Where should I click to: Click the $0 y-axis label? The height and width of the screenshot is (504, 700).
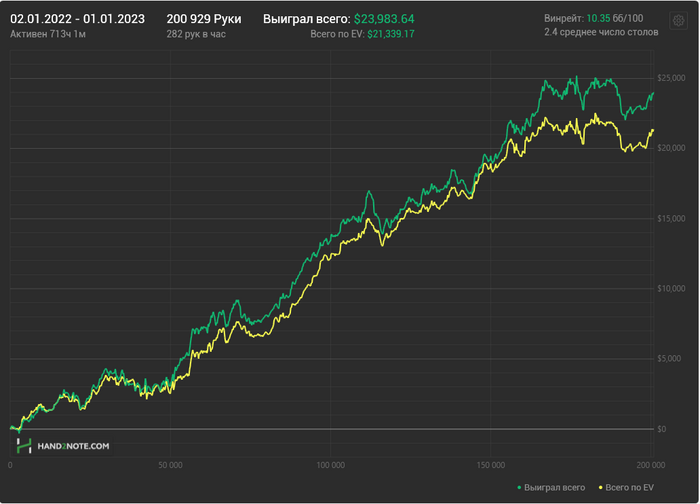[662, 429]
